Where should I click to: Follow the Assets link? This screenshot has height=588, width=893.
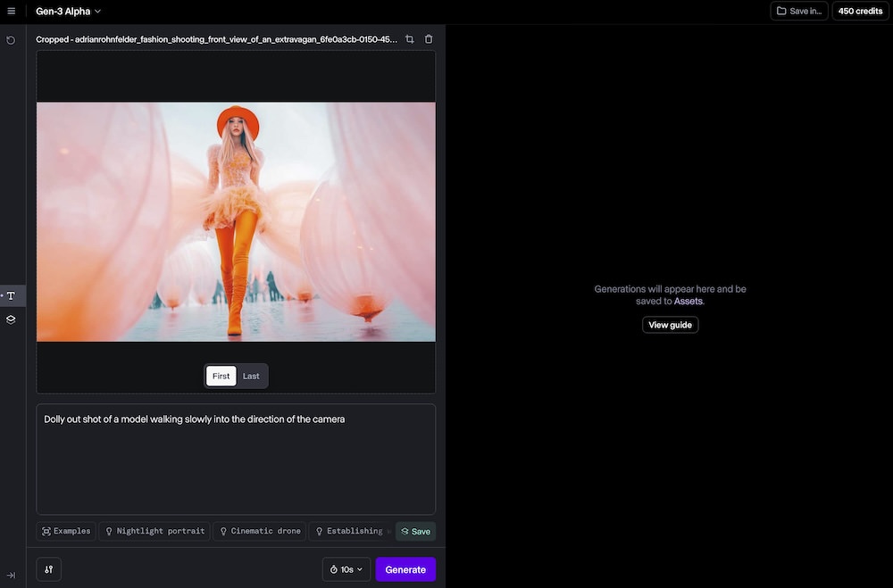[688, 302]
